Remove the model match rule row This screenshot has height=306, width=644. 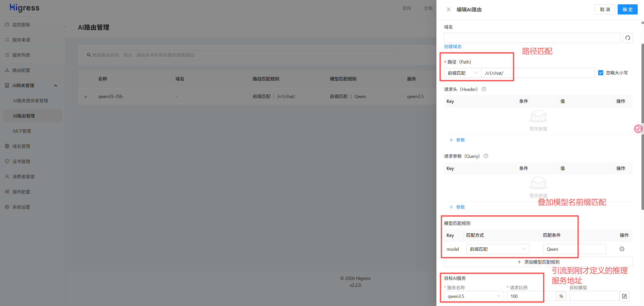622,249
